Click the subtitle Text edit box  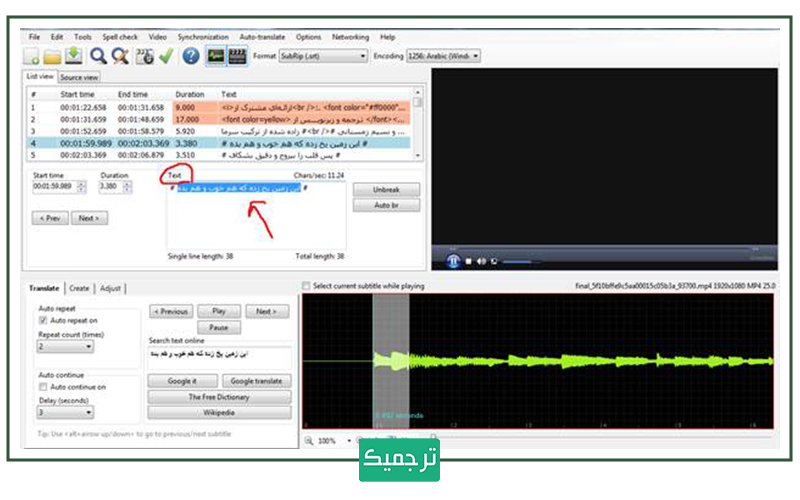[x=256, y=215]
